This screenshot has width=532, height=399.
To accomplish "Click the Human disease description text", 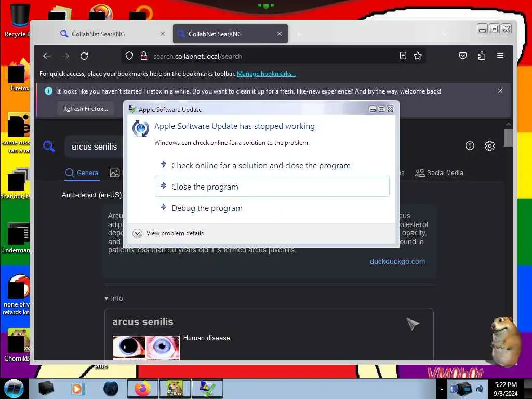I will (x=207, y=338).
